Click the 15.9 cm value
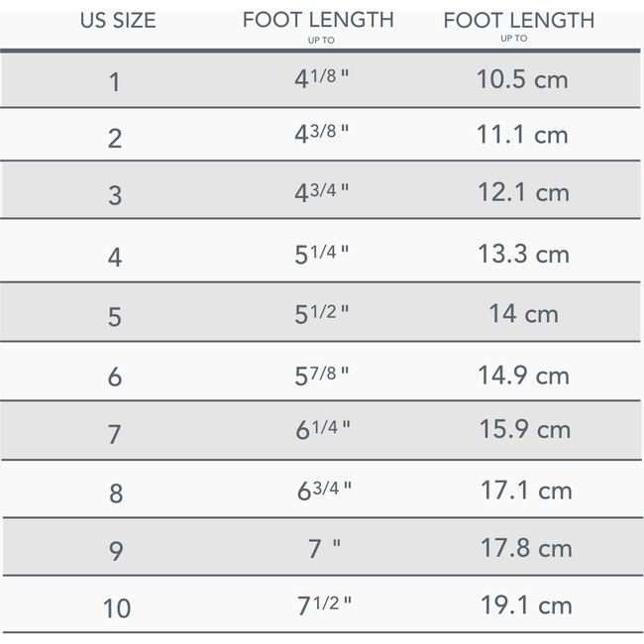This screenshot has height=644, width=644. click(523, 430)
